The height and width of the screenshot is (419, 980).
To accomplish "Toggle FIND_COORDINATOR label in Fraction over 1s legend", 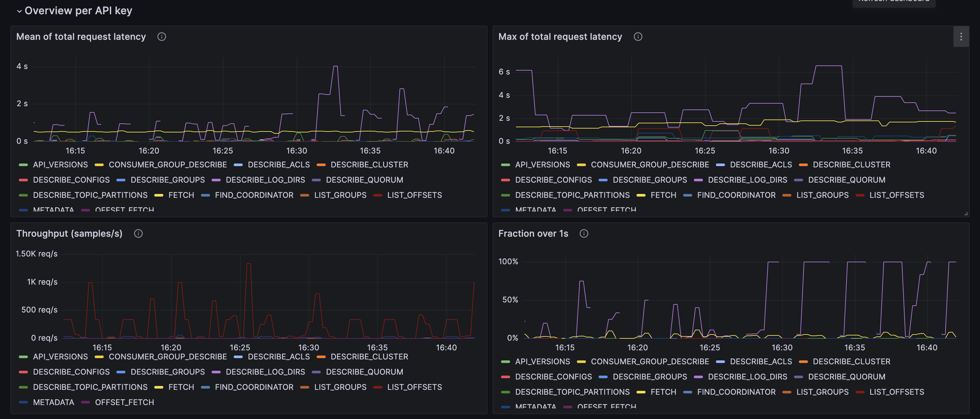I will [736, 392].
